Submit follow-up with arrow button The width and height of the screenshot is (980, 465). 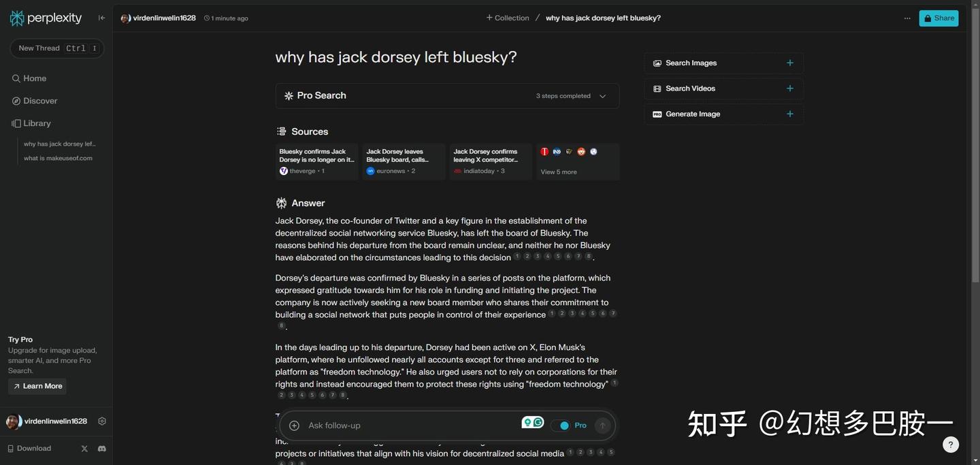coord(602,426)
